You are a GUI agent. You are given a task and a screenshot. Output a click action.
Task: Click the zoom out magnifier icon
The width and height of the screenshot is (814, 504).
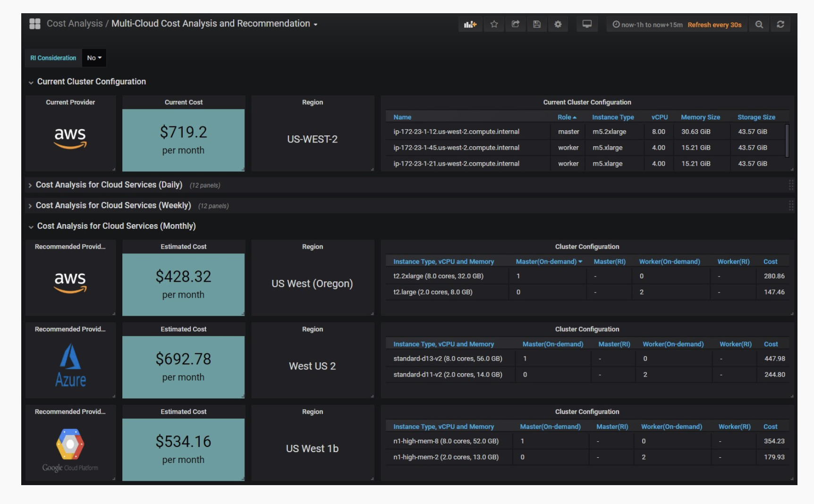click(x=759, y=25)
